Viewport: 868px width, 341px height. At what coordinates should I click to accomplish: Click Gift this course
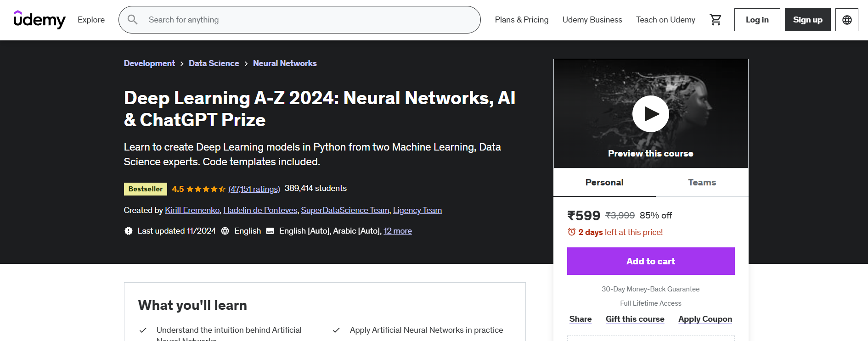point(635,319)
